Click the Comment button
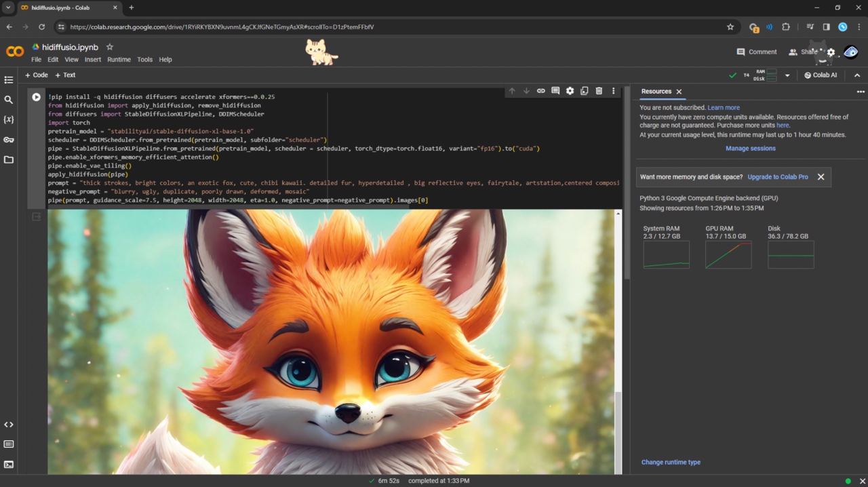The image size is (868, 487). click(x=757, y=52)
